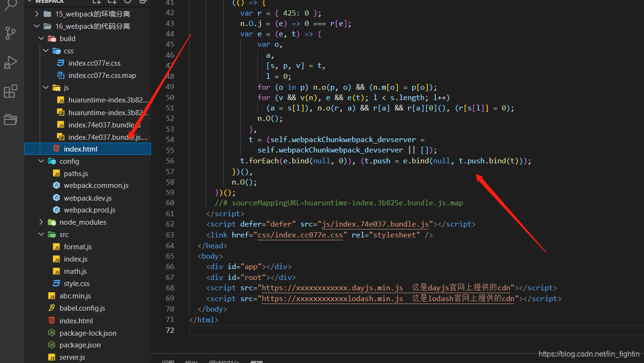Click the sourceMappingURL comment on line 60
Viewport: 644px width, 363px height.
point(339,203)
